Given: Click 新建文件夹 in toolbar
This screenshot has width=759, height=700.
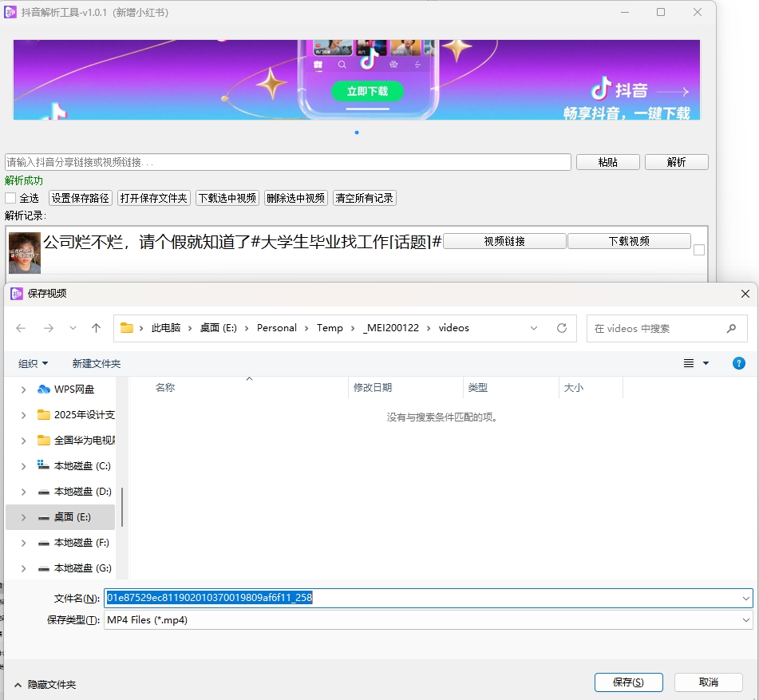Looking at the screenshot, I should tap(97, 363).
